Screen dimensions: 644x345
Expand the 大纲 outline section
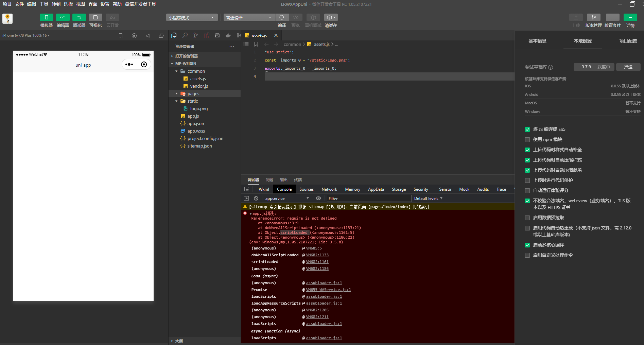205,341
